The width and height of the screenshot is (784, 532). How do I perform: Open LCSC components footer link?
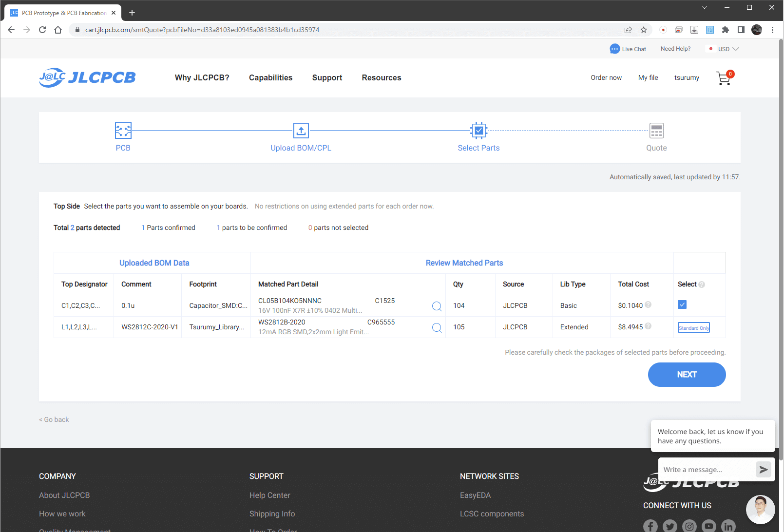click(x=492, y=513)
